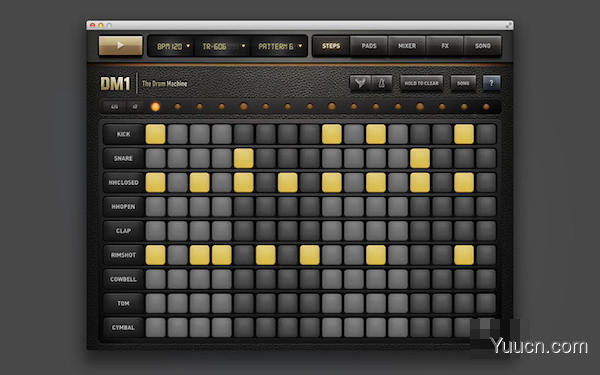Enable HHClosed step 16
The height and width of the screenshot is (375, 600).
click(x=486, y=183)
